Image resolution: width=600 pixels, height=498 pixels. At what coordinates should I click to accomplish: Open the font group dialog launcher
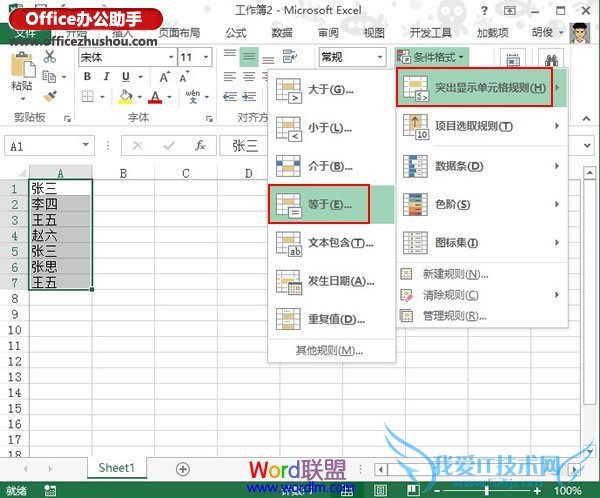[209, 119]
